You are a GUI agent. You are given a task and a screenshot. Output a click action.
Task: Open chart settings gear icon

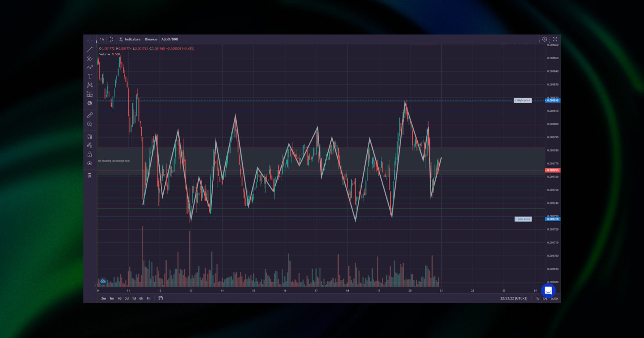pos(544,39)
